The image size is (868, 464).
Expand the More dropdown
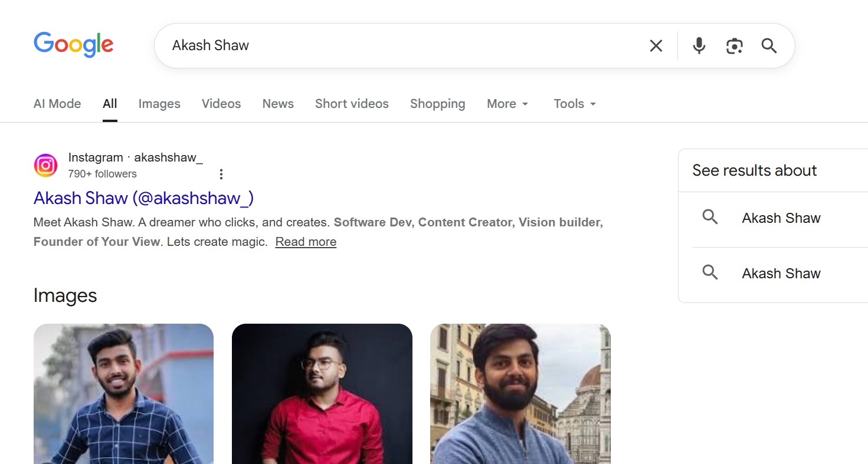click(507, 104)
